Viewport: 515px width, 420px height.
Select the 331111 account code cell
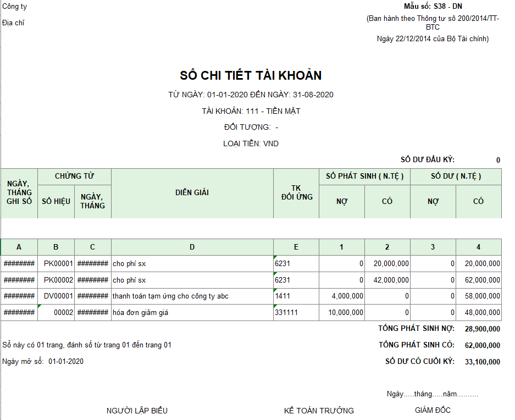[288, 313]
